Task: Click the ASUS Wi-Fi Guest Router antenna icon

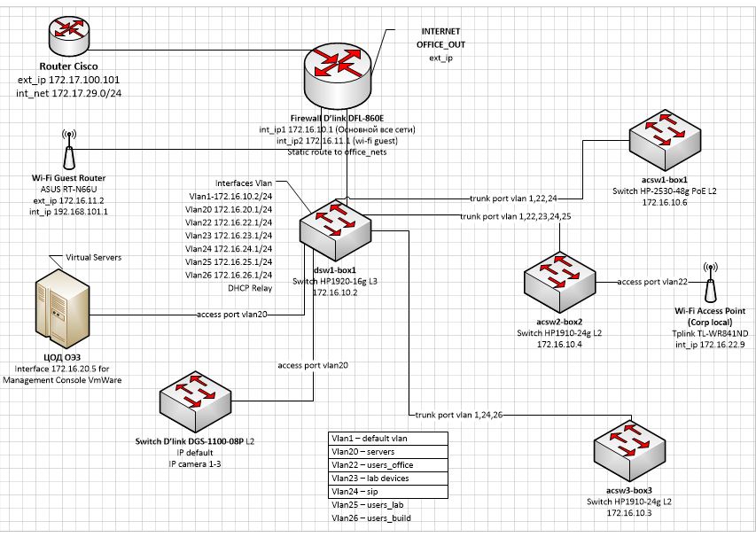Action: point(67,151)
